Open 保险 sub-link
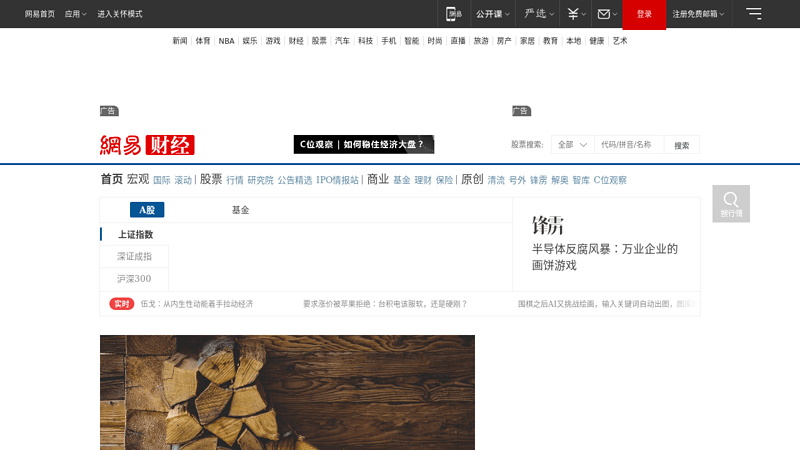Image resolution: width=800 pixels, height=450 pixels. point(444,180)
